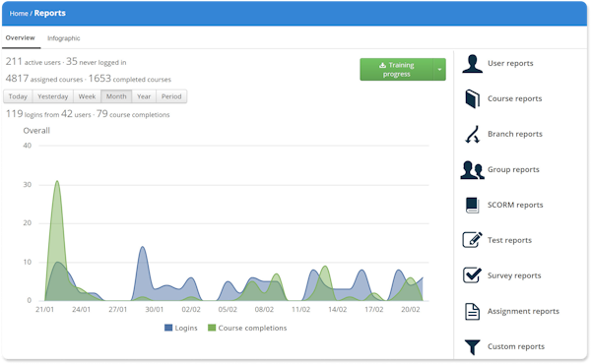Click the Branch reports arrows icon
This screenshot has width=591, height=364.
coord(472,135)
